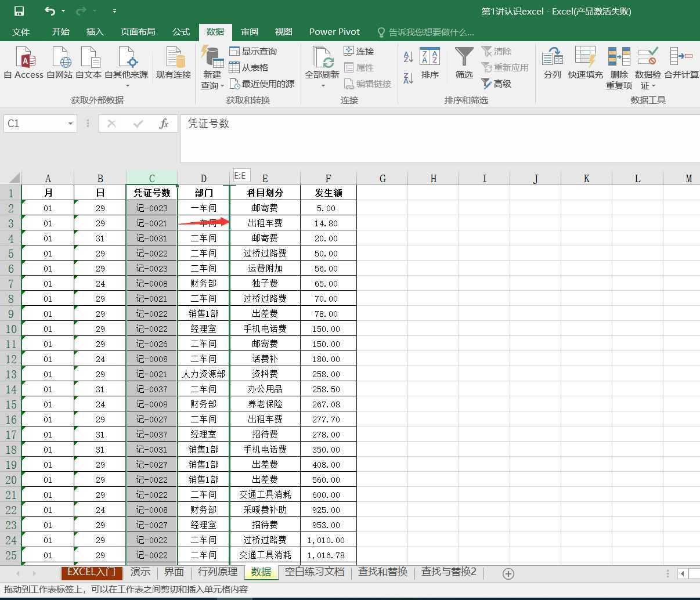Open the 排序 sort dialog
This screenshot has width=700, height=600.
click(x=430, y=63)
